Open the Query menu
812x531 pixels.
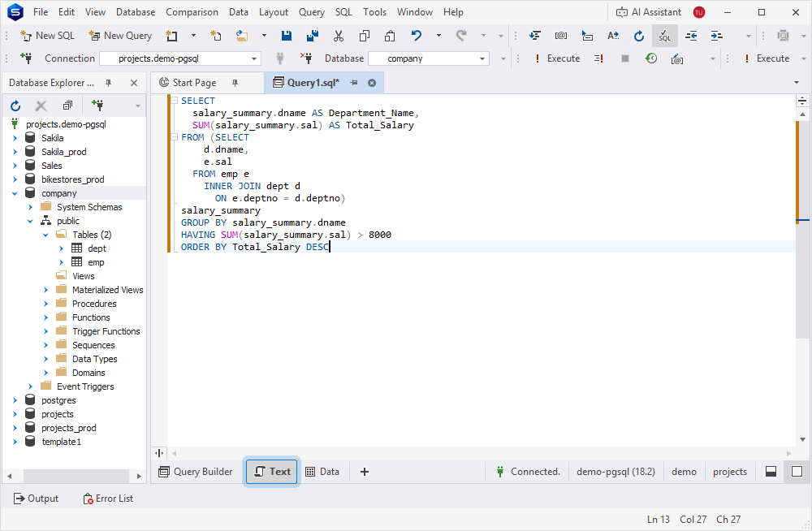(x=312, y=12)
